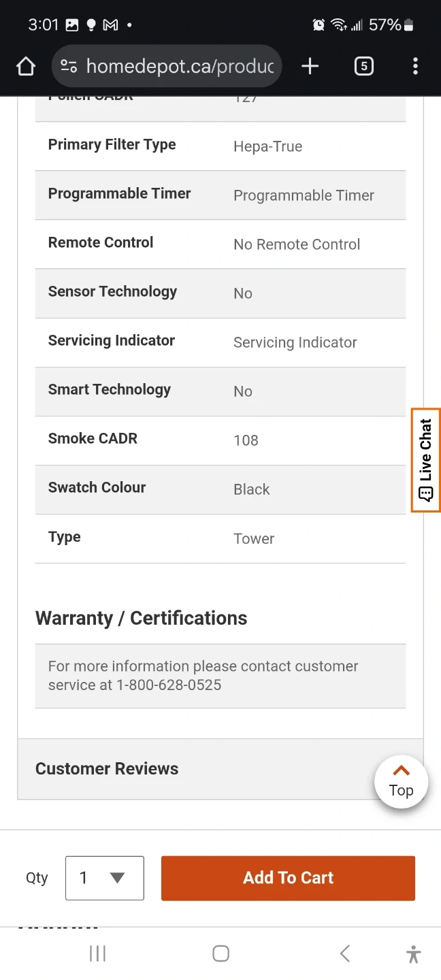
Task: Tap the accessibility figure icon
Action: [x=413, y=953]
